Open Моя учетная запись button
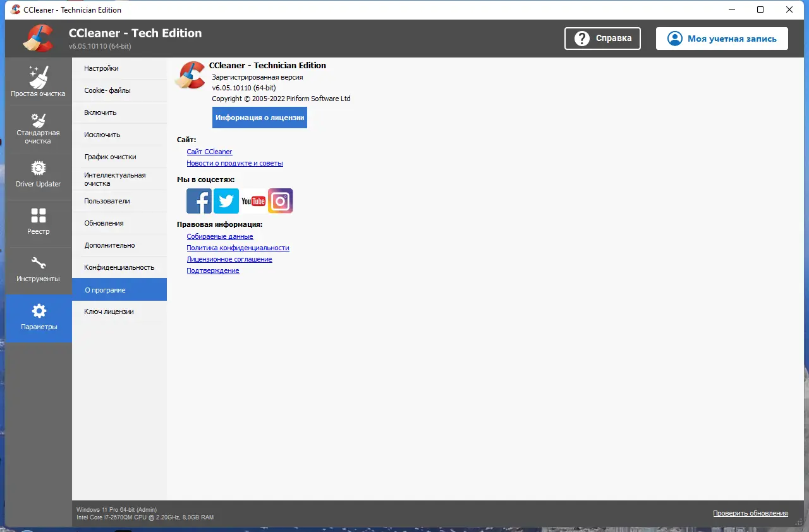The image size is (809, 532). pos(722,38)
